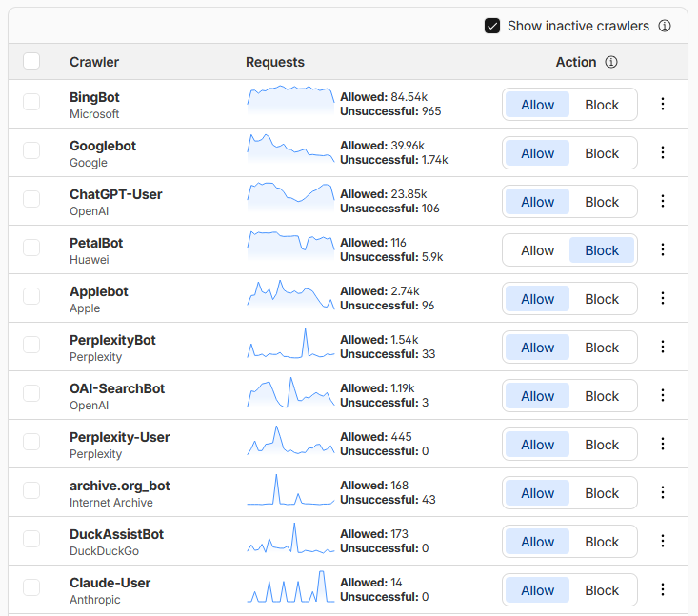Expand options menu for DuckAssistBot

[x=663, y=542]
